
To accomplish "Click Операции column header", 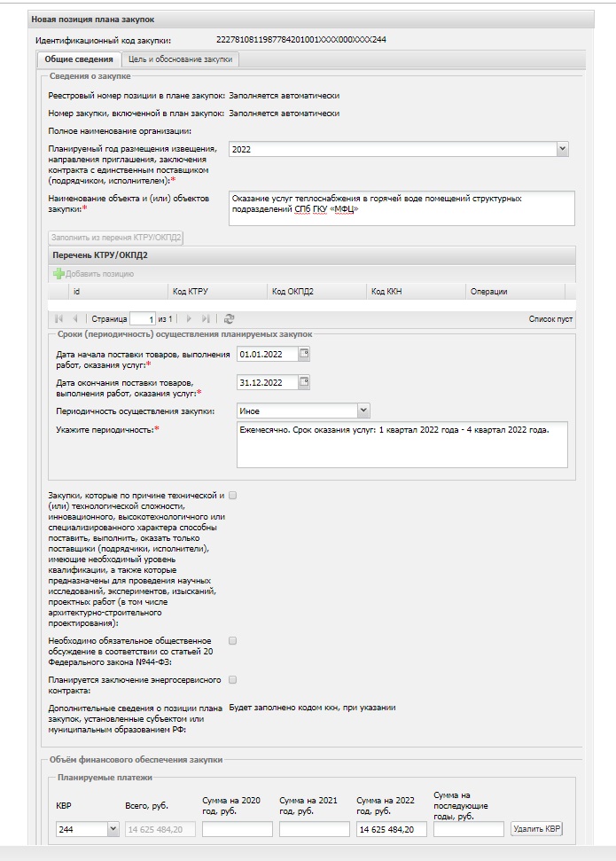I will (x=515, y=292).
